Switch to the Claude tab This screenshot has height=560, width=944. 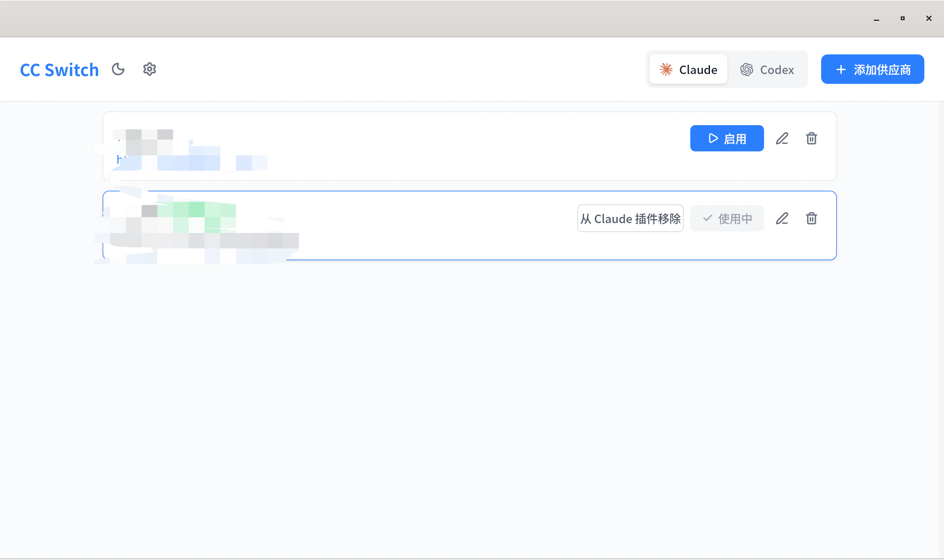pyautogui.click(x=688, y=69)
